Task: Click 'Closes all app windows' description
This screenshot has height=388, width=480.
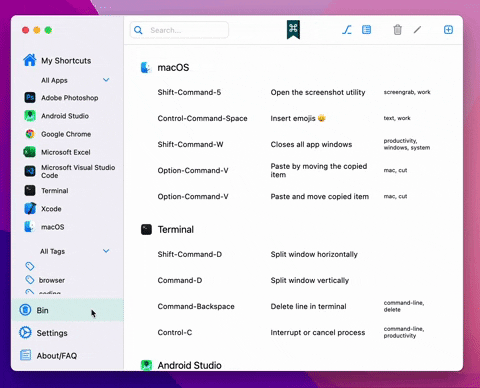Action: [311, 144]
